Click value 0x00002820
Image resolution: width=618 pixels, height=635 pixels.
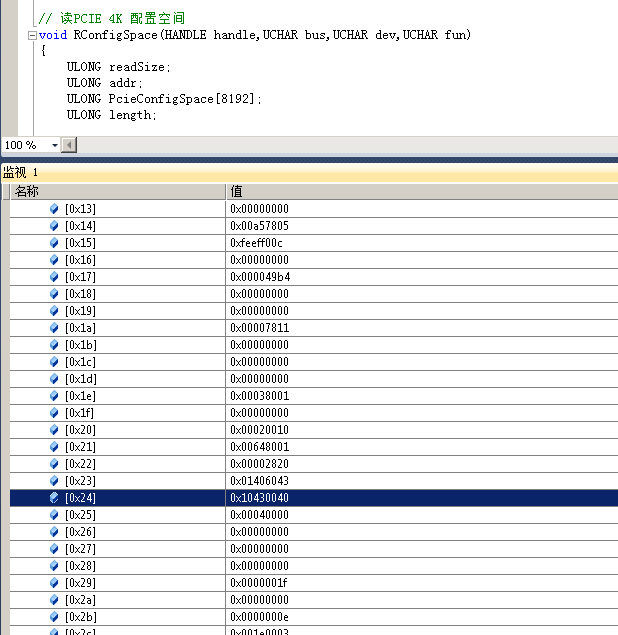click(x=260, y=464)
